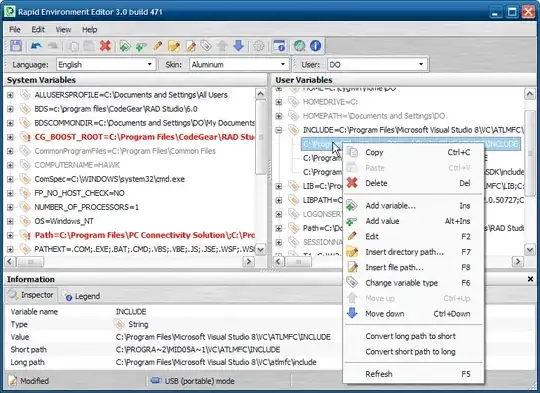The image size is (540, 393).
Task: Click the System Variables vertical scrollbar down arrow
Action: pyautogui.click(x=261, y=249)
